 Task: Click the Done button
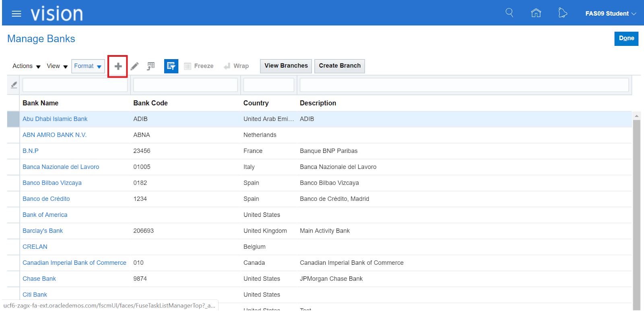coord(626,39)
